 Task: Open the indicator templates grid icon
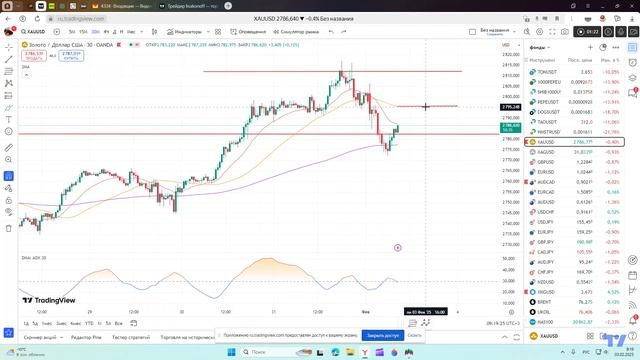point(218,31)
